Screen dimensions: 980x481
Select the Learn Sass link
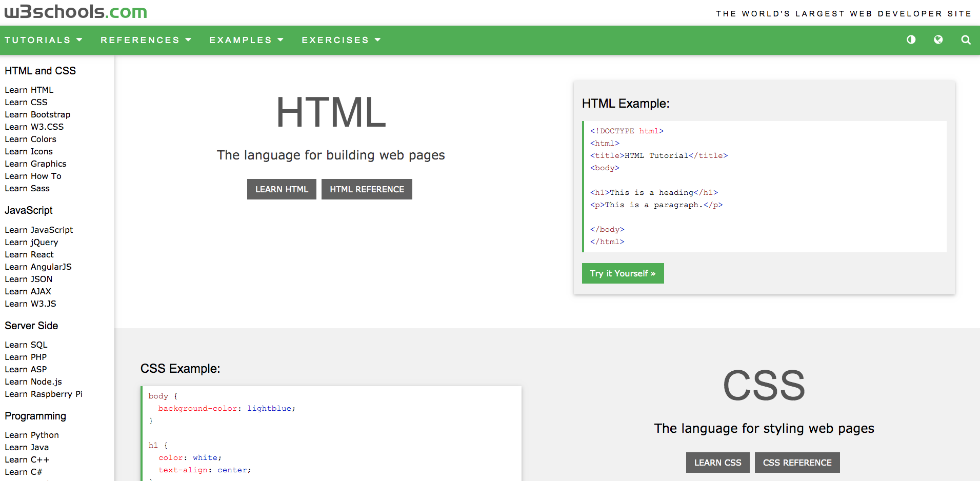click(x=27, y=188)
